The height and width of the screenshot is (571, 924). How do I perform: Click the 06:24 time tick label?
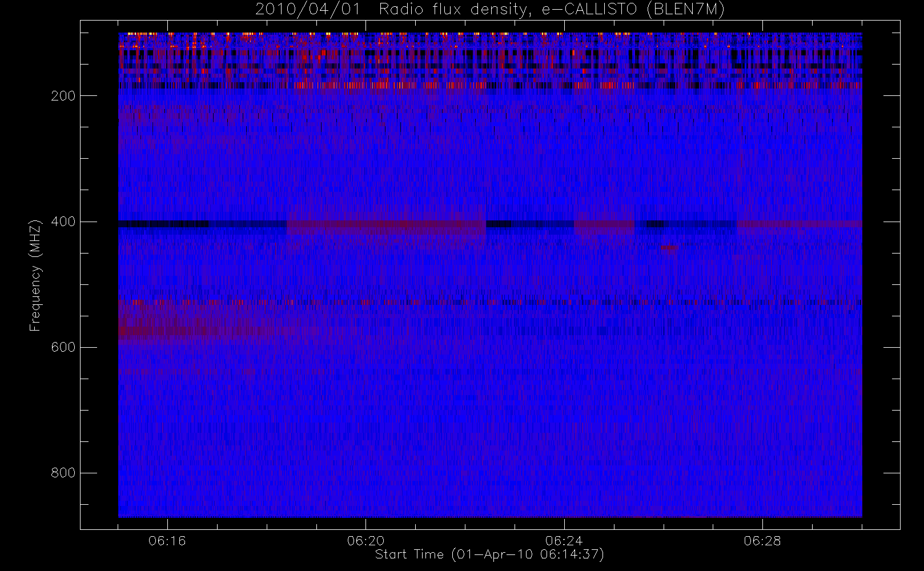(564, 541)
